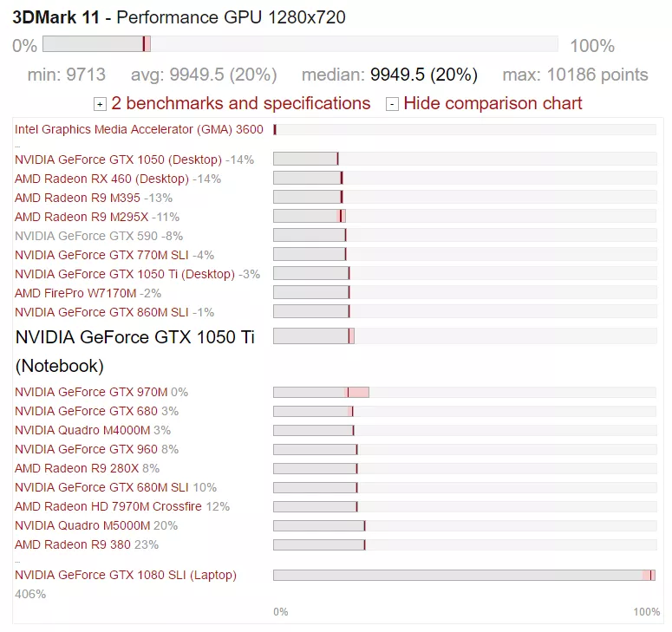Open AMD Radeon R9 380 link
Screen dimensions: 672x632
click(x=72, y=544)
